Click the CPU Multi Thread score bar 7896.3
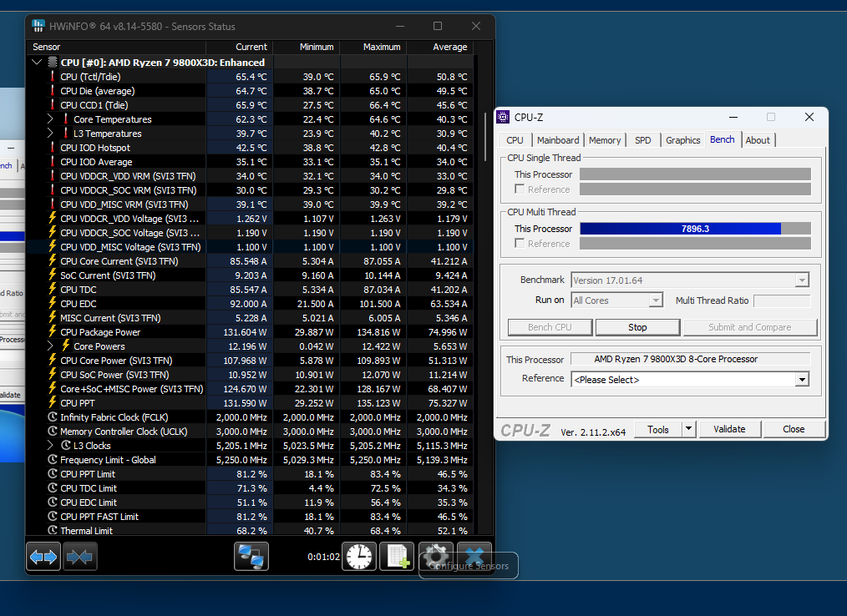The width and height of the screenshot is (847, 616). [x=695, y=229]
